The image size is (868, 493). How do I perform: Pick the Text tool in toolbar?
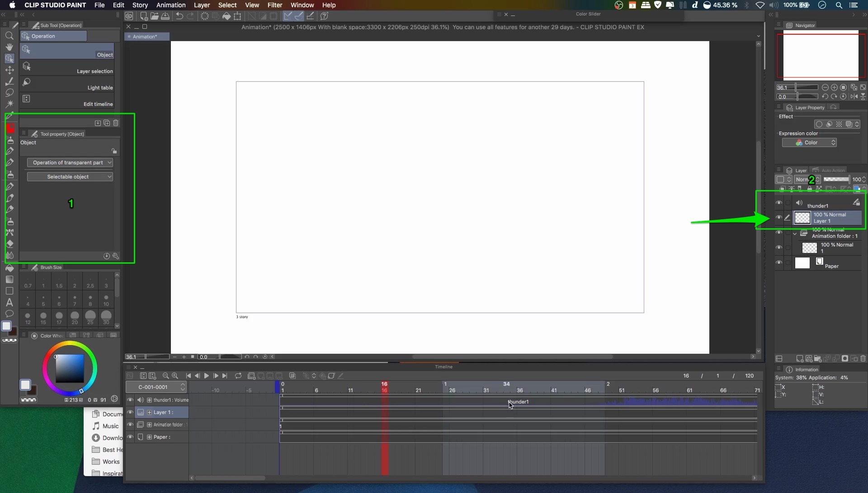coord(9,303)
